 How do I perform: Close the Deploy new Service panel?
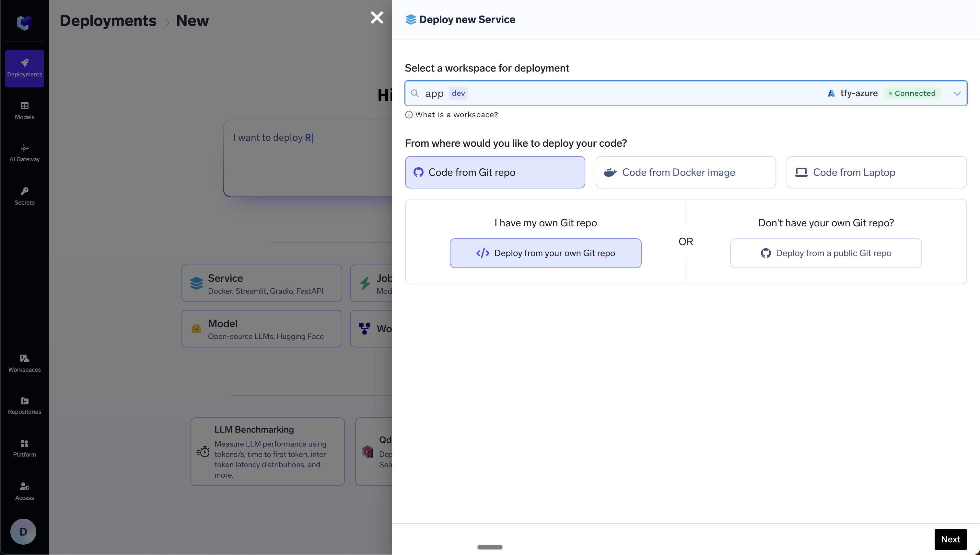click(x=377, y=17)
